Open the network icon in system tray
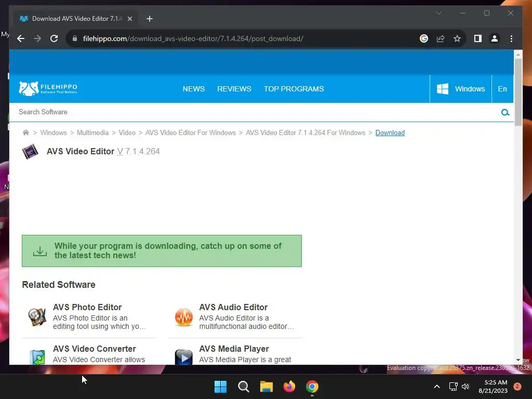Screen dimensions: 532x399 (453, 387)
